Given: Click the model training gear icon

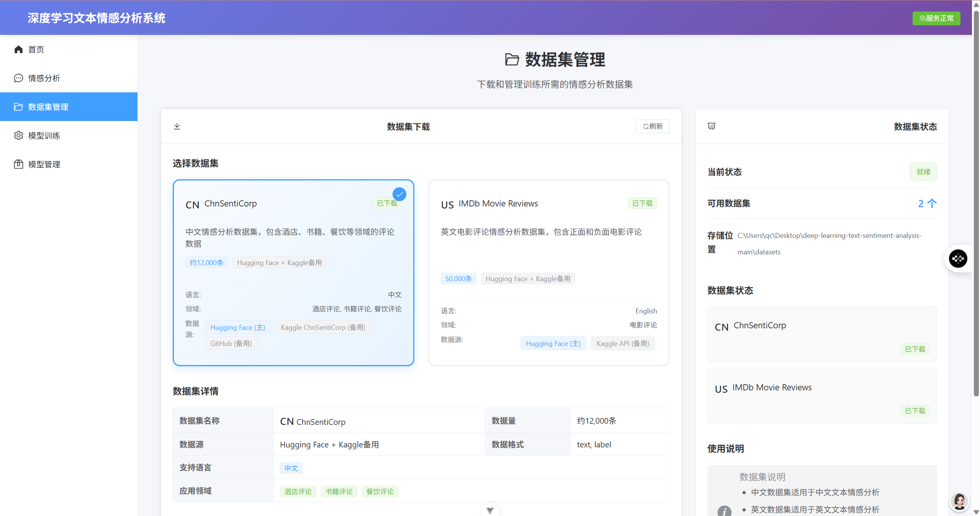Looking at the screenshot, I should (18, 136).
